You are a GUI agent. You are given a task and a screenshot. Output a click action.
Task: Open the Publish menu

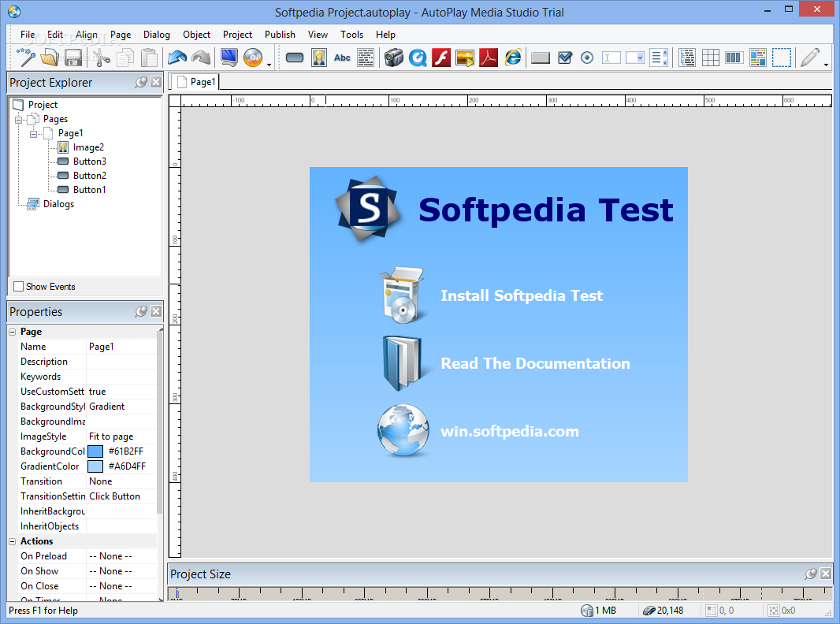[x=280, y=35]
